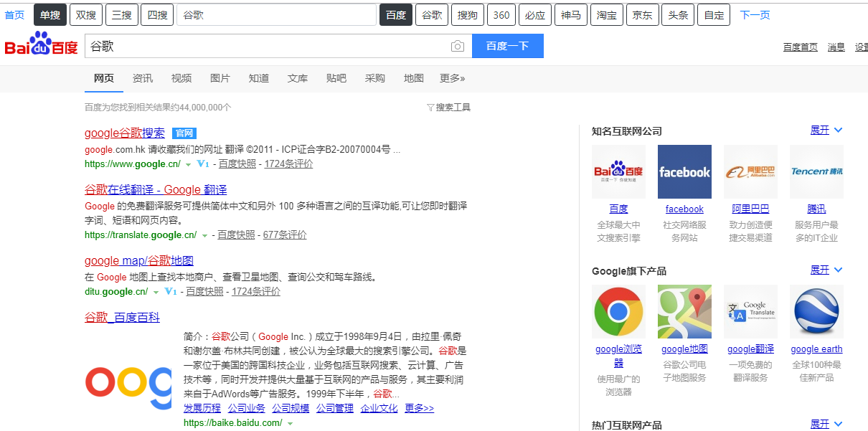Open the google谷歌搜索 result link
Screen dimensions: 868x431
(x=125, y=133)
